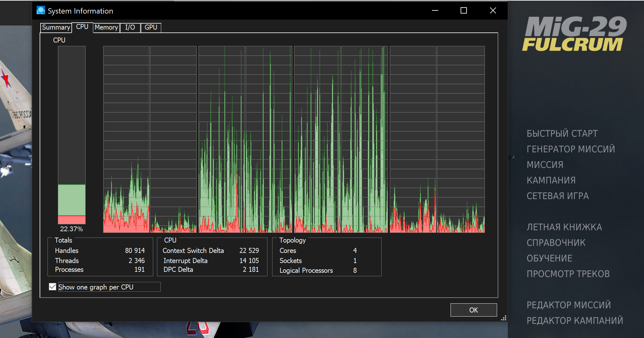644x338 pixels.
Task: Select МИССИЯ in game menu
Action: 545,165
